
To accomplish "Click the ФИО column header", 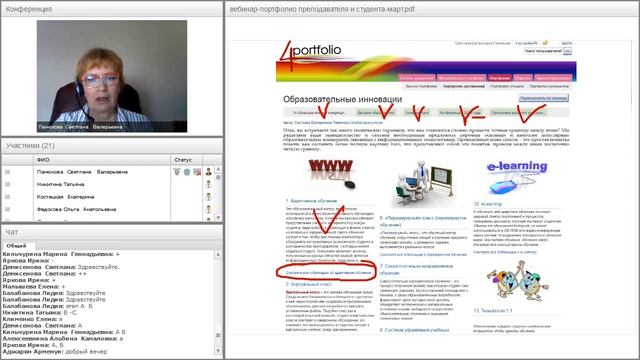I will coord(102,160).
